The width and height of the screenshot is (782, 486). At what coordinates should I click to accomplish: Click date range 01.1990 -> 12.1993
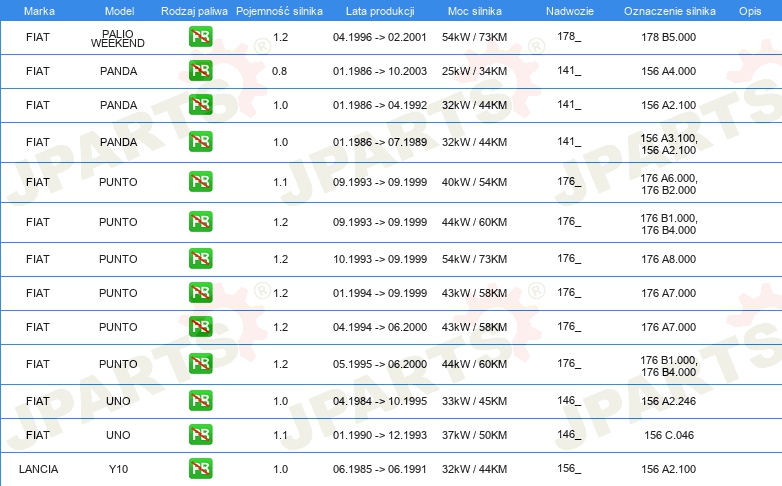click(380, 435)
